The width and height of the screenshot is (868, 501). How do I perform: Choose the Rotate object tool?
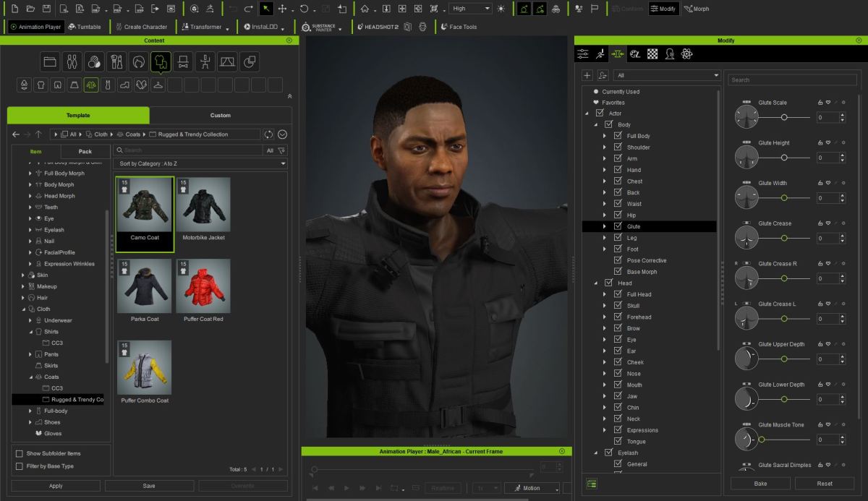coord(304,9)
